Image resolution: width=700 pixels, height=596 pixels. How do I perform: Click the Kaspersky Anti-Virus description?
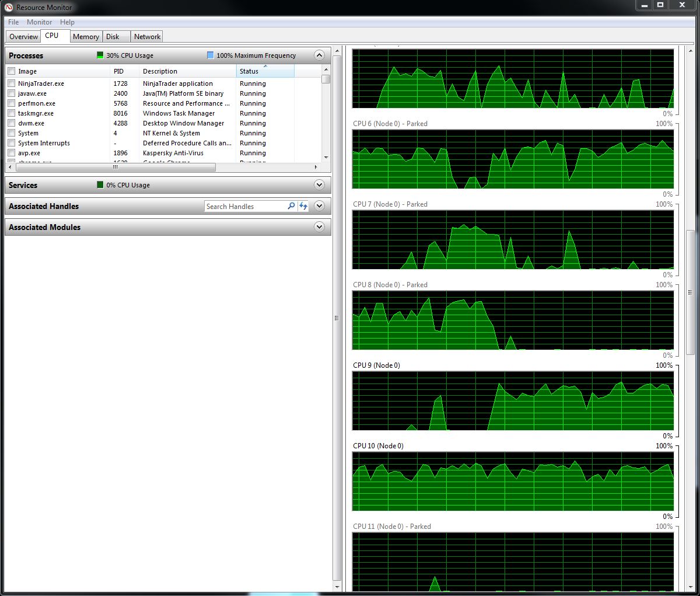pos(173,153)
